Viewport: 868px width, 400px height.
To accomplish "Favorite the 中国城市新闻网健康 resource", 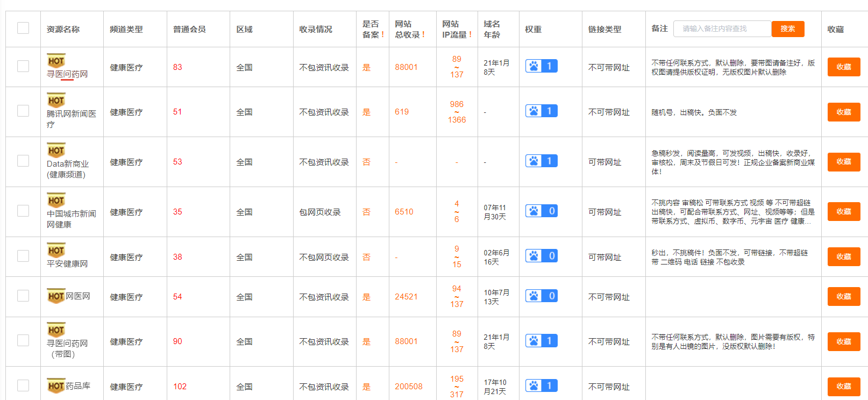I will [844, 211].
